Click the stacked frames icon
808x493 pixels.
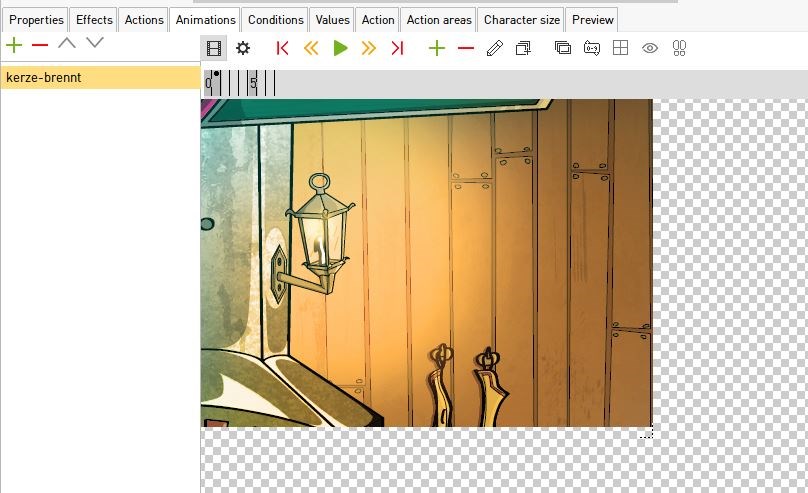point(563,48)
